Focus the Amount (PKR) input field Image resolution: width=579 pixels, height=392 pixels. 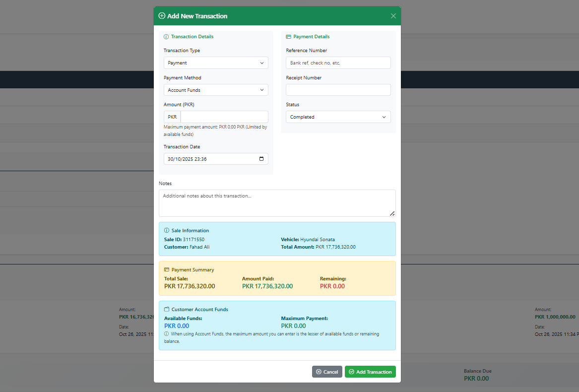tap(224, 117)
